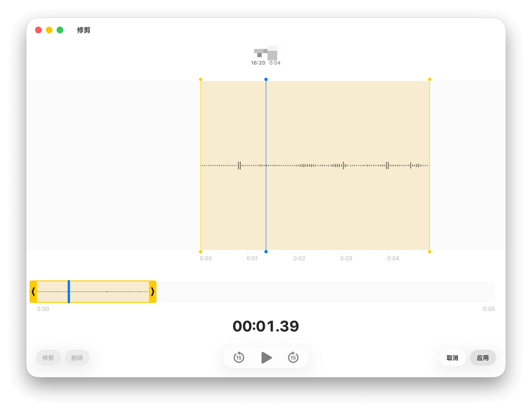Click the empty overview track past the selection
Image resolution: width=532 pixels, height=412 pixels.
coord(326,292)
